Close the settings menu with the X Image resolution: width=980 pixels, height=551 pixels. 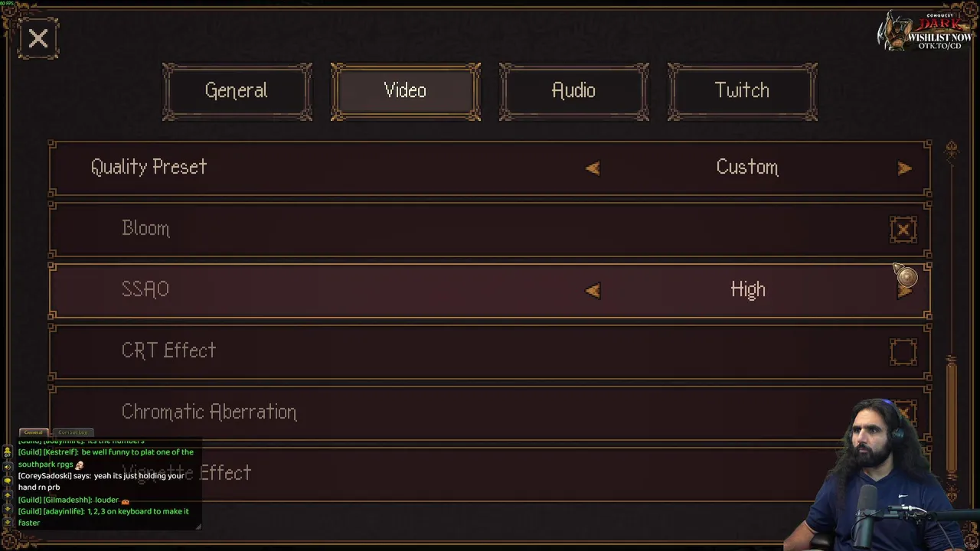(x=38, y=38)
